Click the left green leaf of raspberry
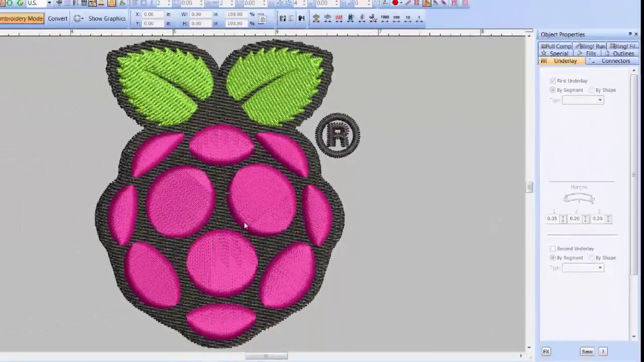This screenshot has width=644, height=362. coord(165,85)
